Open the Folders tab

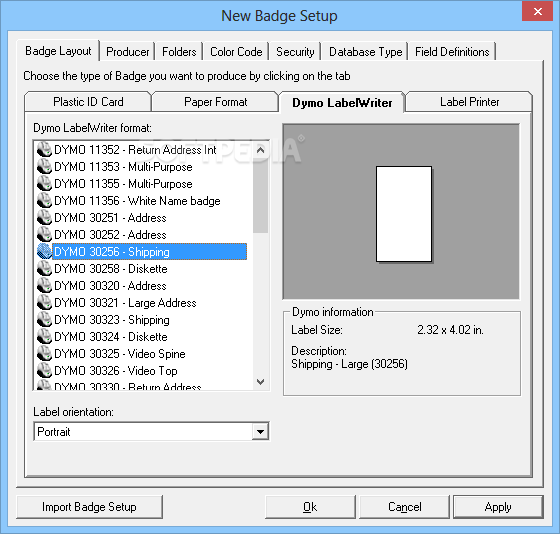(179, 52)
